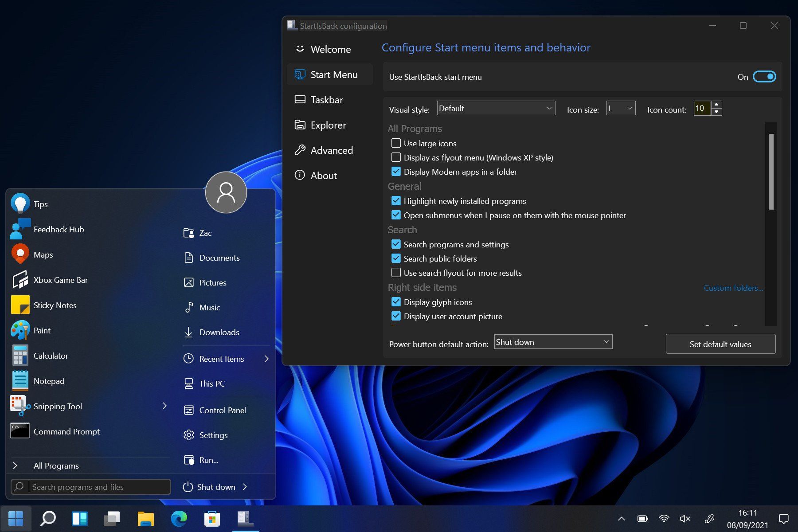Switch to the Taskbar settings tab
Viewport: 798px width, 532px height.
(327, 100)
